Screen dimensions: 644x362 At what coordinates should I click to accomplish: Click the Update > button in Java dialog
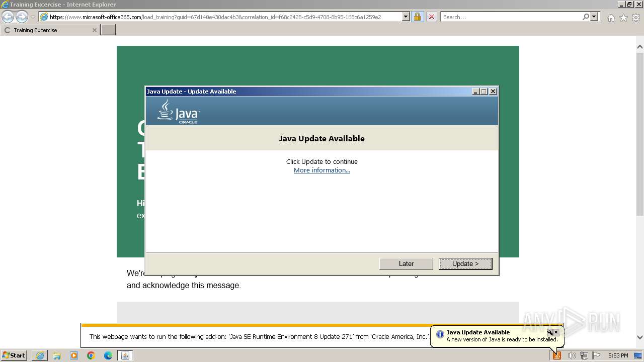click(465, 263)
